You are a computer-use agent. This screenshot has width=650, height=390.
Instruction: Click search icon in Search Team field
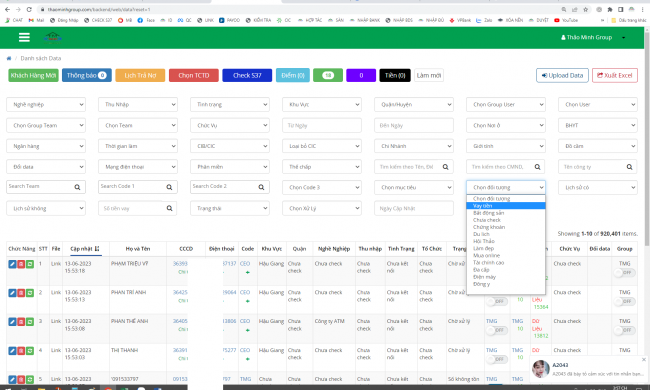click(77, 187)
